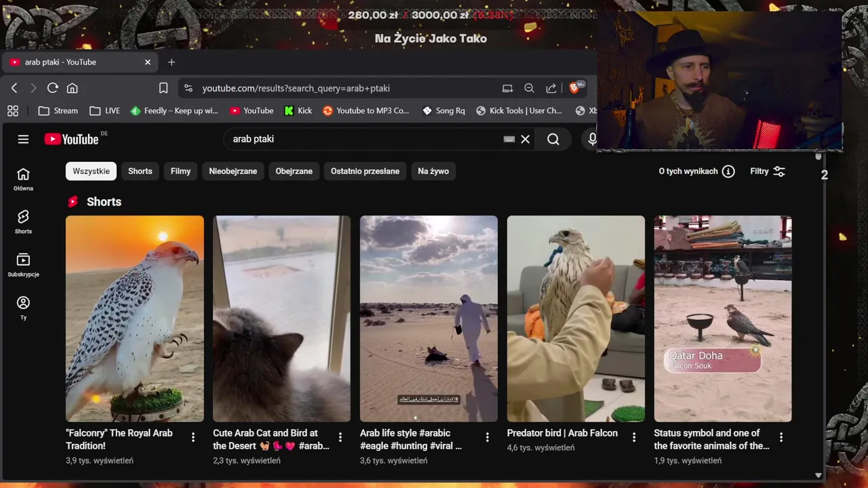Open options for Arab life style short

[x=487, y=438]
